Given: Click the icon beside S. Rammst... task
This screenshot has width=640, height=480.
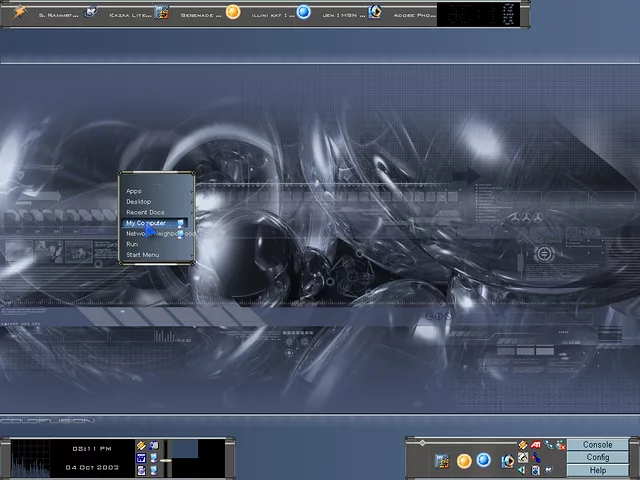Looking at the screenshot, I should pyautogui.click(x=91, y=12).
